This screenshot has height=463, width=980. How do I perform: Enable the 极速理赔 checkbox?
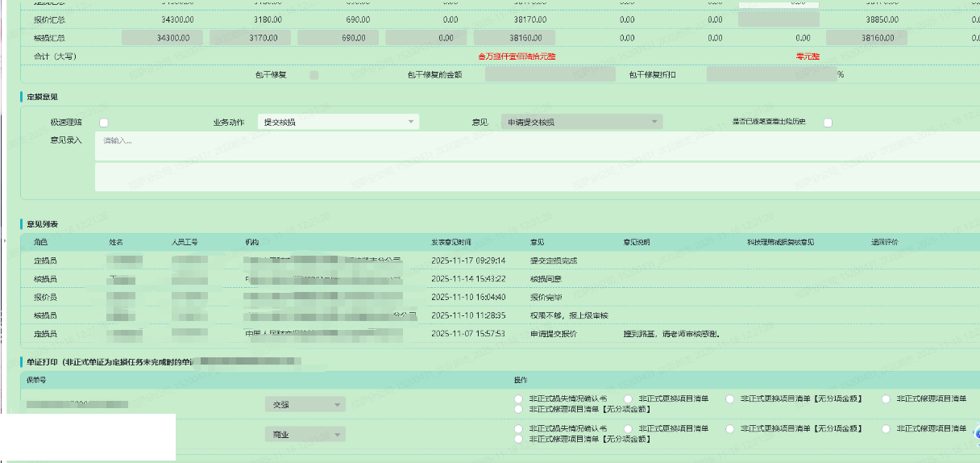(x=103, y=123)
